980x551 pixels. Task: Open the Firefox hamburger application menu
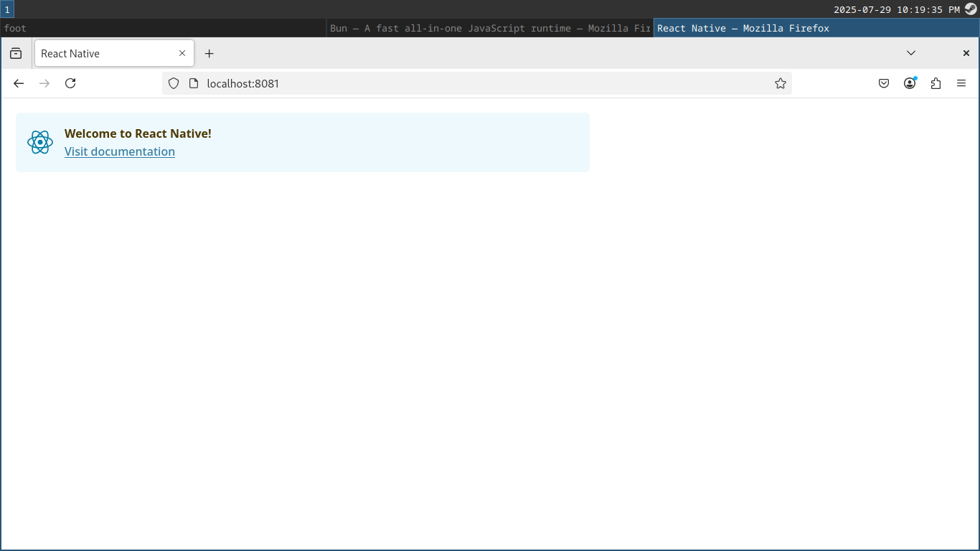pos(961,83)
